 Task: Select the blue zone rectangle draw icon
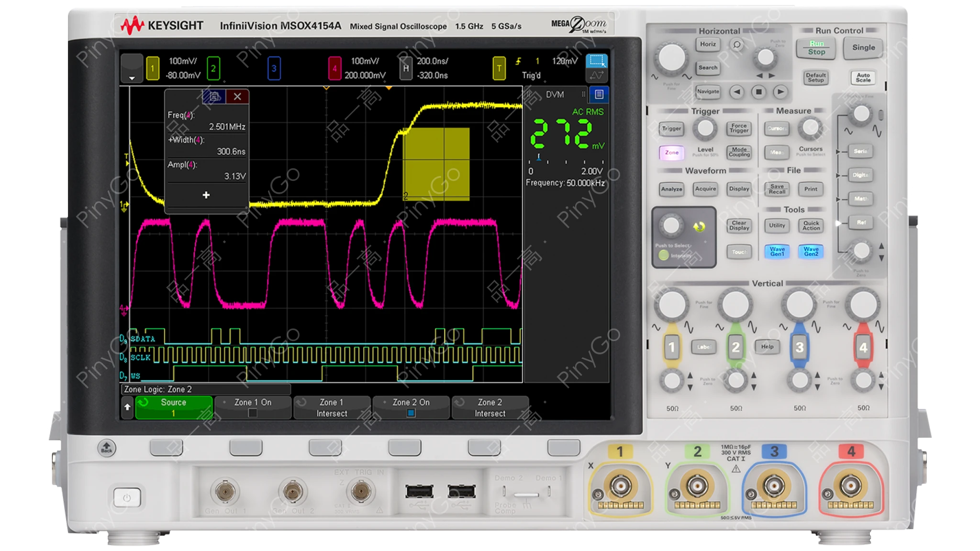(597, 62)
